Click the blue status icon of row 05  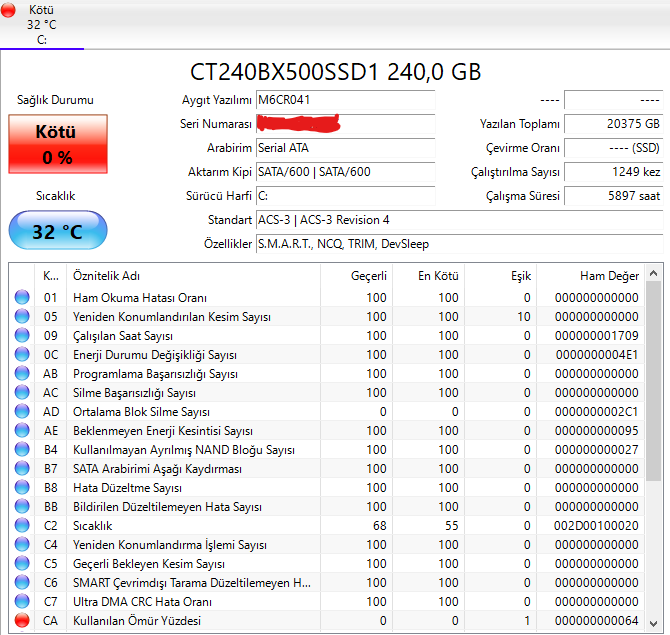22,316
